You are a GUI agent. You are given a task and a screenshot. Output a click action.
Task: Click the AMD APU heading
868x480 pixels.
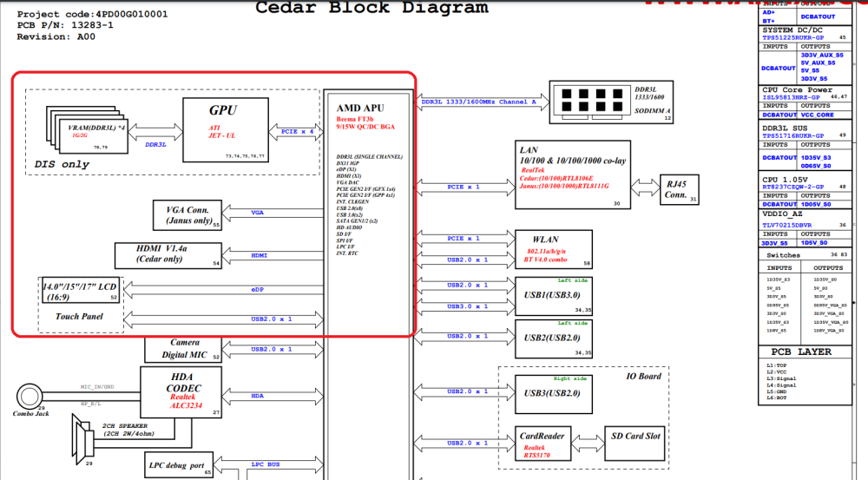[x=360, y=108]
